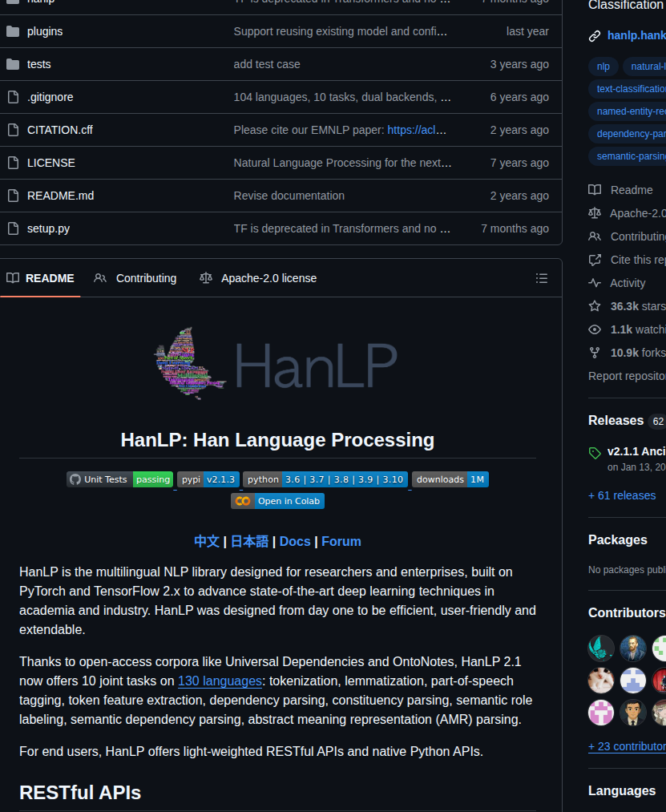Click the blue identicon contributor avatar
Screen dimensions: 666x812
633,681
